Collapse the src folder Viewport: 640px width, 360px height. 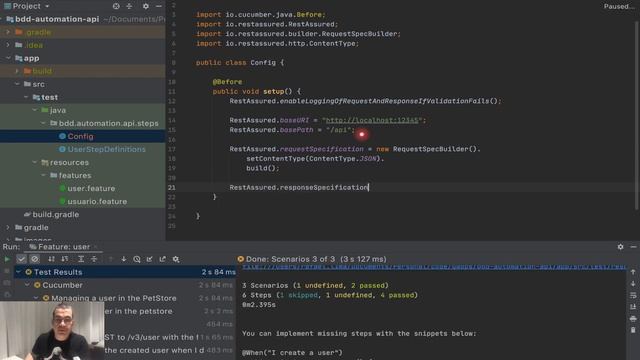17,84
